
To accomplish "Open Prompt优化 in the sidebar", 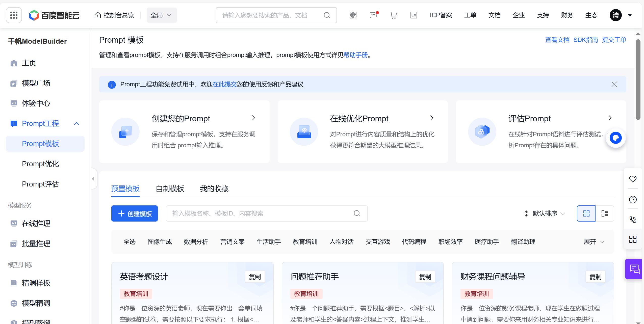I will tap(40, 164).
